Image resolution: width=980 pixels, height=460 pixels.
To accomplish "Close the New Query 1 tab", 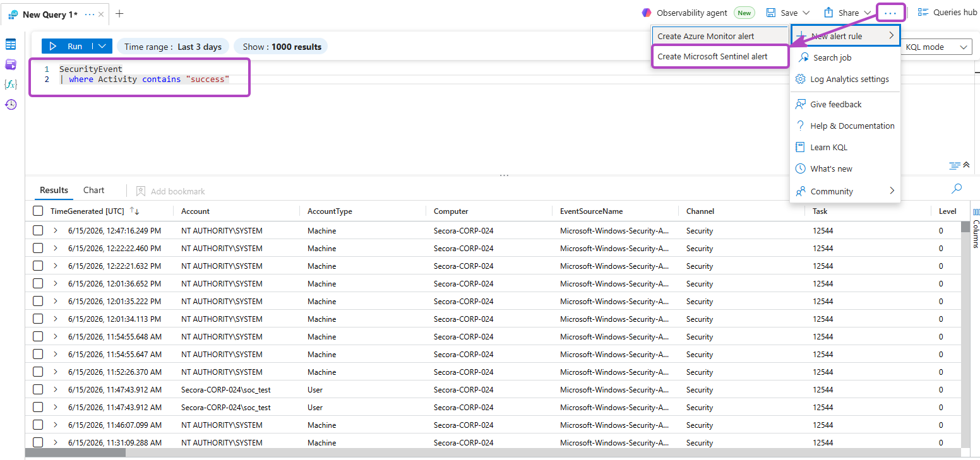I will coord(101,14).
